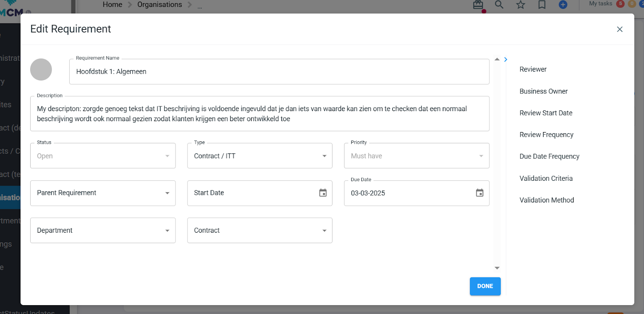Open the Priority dropdown Must have
The height and width of the screenshot is (314, 644).
click(417, 156)
